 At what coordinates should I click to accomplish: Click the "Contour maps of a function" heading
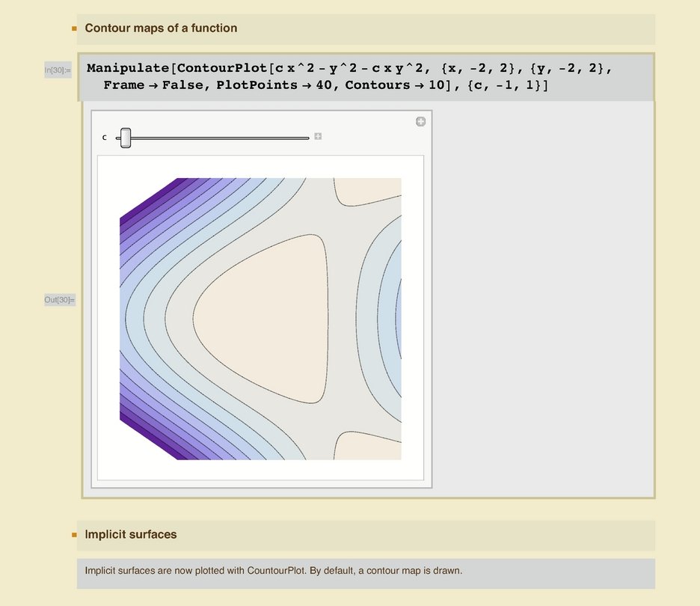[161, 28]
